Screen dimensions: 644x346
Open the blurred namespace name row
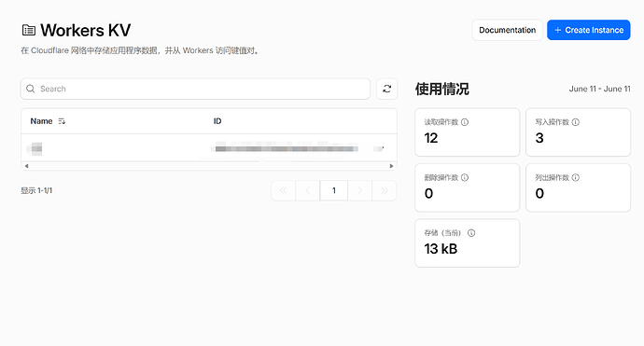(35, 148)
